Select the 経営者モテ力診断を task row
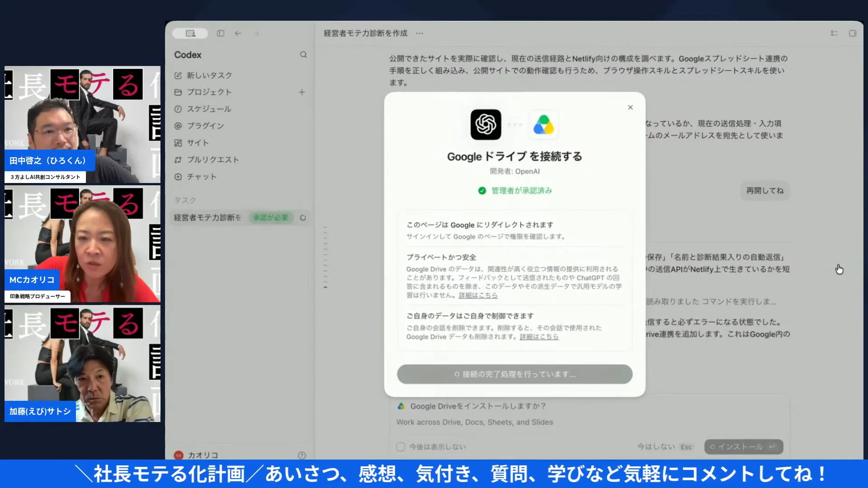 240,217
